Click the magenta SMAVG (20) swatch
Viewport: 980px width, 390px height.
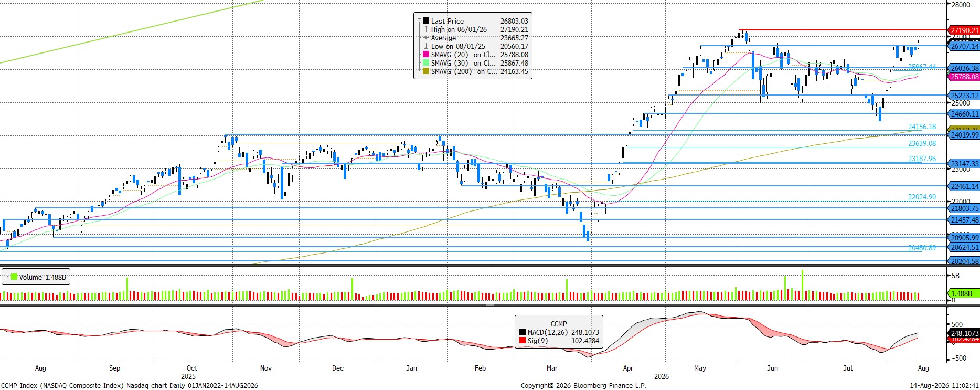coord(426,55)
